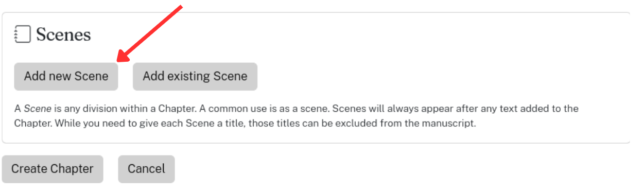This screenshot has width=644, height=191.
Task: Click the second line starting with Chapter
Action: pos(245,124)
